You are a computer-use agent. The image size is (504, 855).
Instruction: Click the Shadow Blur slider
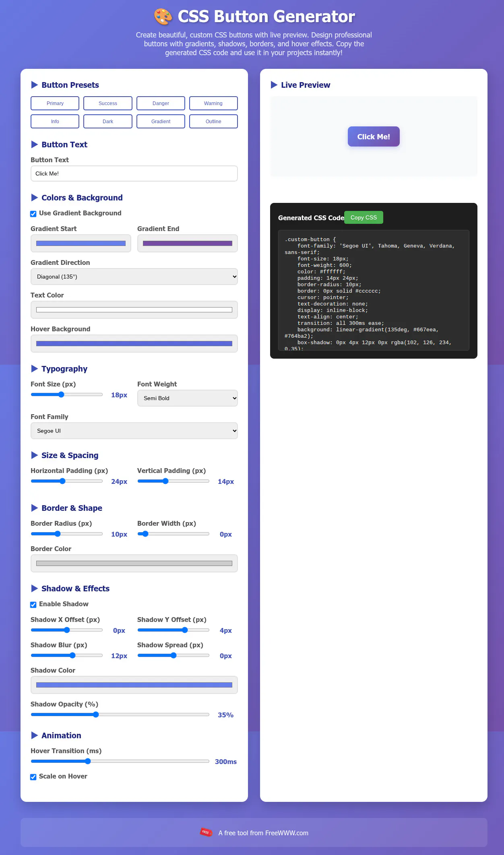[x=67, y=655]
